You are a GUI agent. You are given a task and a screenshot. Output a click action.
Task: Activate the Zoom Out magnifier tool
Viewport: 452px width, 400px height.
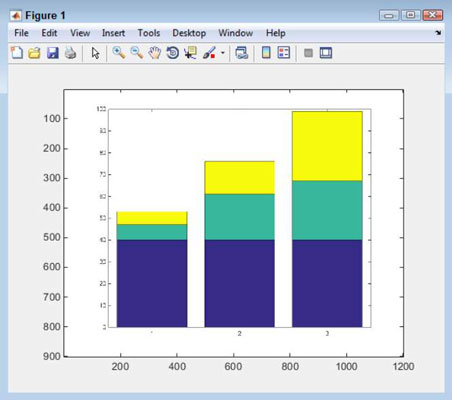click(x=137, y=53)
